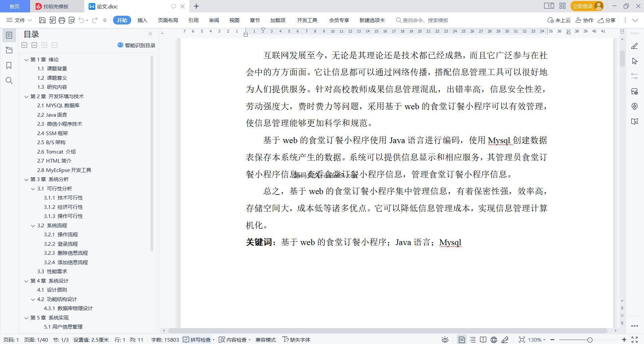Click the demote heading minus icon
644x344 pixels.
(54, 45)
